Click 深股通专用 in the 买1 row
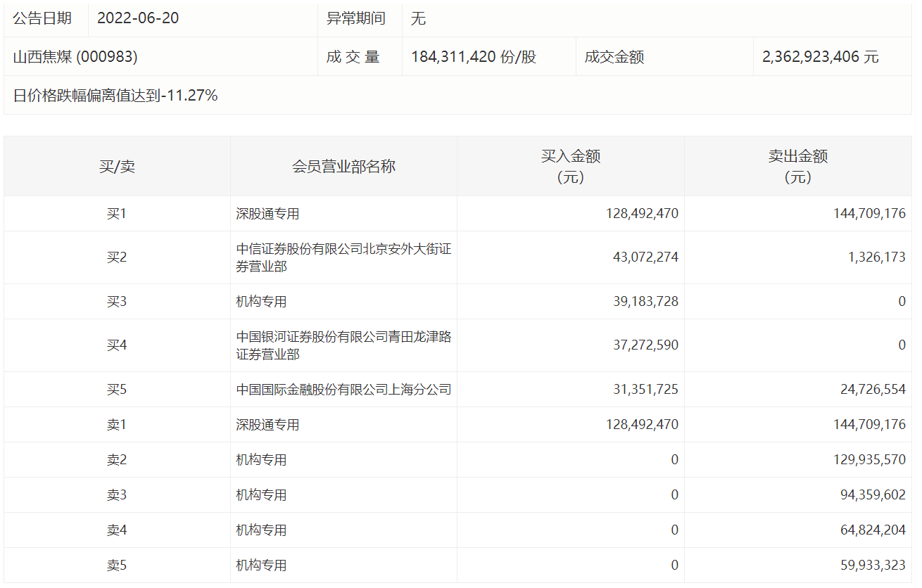The width and height of the screenshot is (922, 588). pos(267,214)
